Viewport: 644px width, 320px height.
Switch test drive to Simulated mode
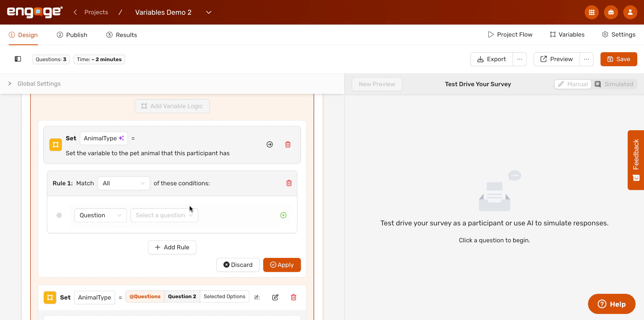614,84
